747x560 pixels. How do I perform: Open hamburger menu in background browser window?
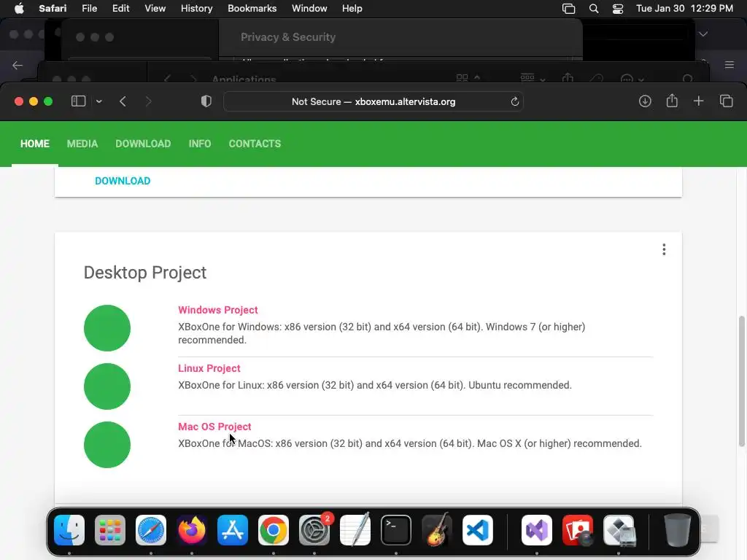coord(729,65)
